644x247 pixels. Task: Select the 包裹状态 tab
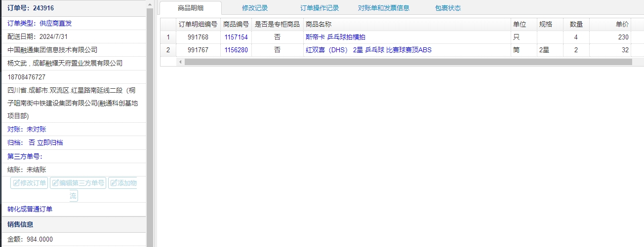[448, 8]
